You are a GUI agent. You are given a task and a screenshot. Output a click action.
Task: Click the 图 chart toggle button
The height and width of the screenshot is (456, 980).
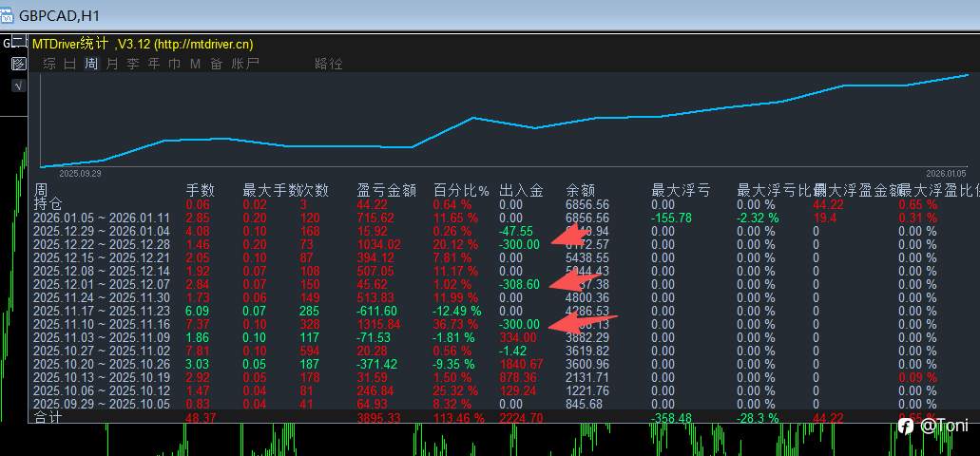18,64
